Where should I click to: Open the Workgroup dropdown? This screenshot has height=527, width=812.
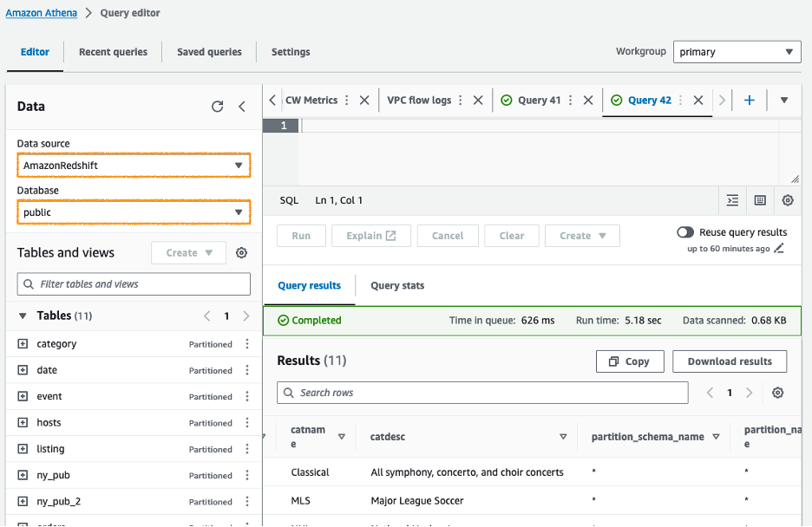click(x=737, y=52)
